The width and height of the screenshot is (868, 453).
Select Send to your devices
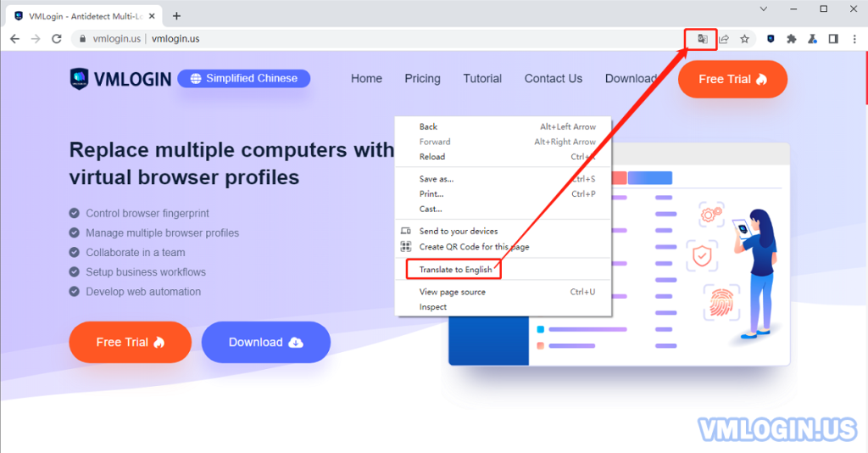click(x=503, y=231)
